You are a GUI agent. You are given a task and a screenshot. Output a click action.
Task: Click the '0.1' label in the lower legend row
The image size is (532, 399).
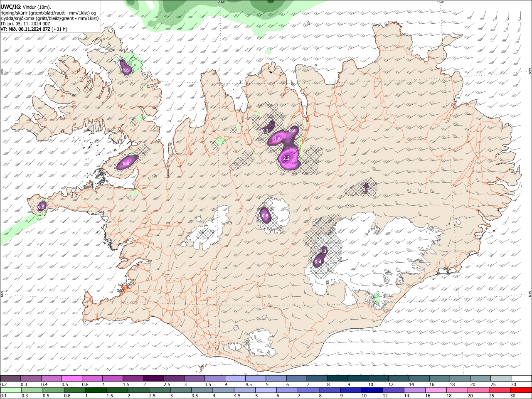3,396
